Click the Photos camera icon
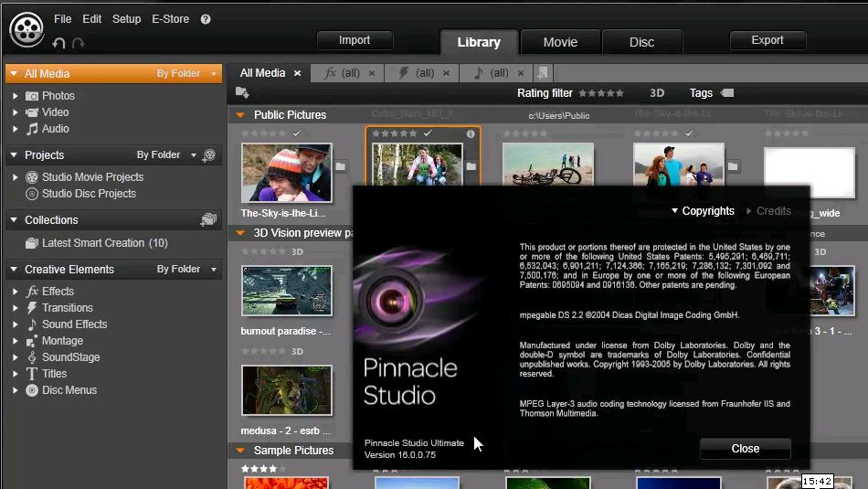The image size is (868, 489). pyautogui.click(x=32, y=96)
